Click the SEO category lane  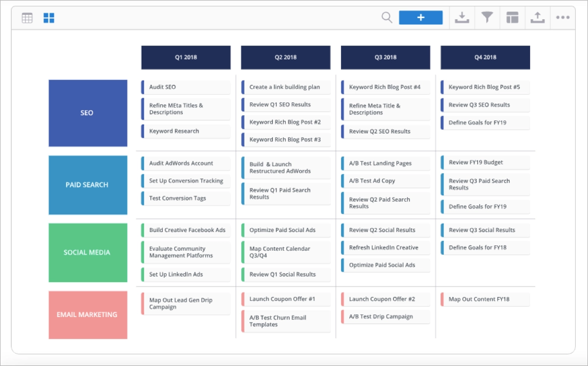point(88,113)
